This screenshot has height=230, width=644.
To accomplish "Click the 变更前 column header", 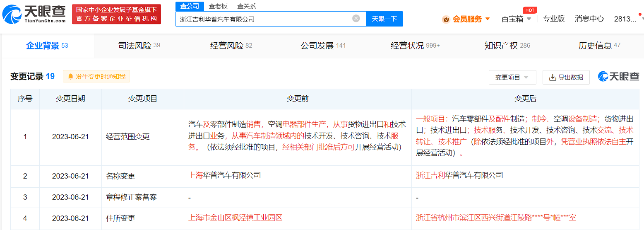I will point(298,99).
